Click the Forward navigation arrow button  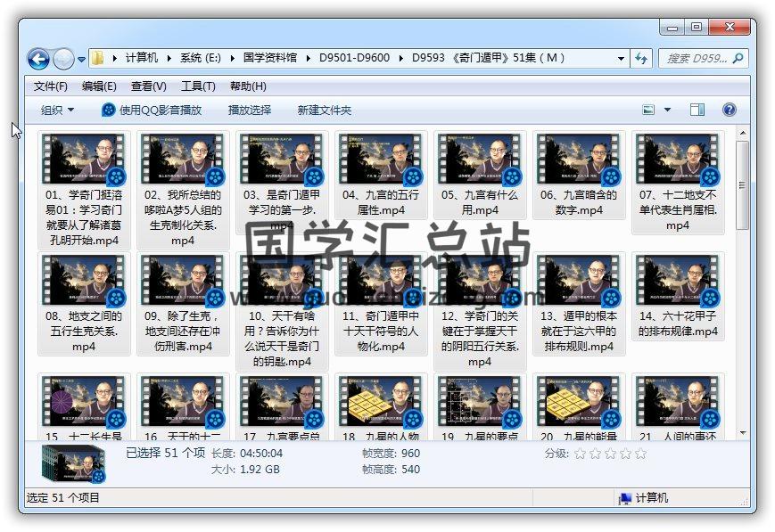[x=63, y=59]
